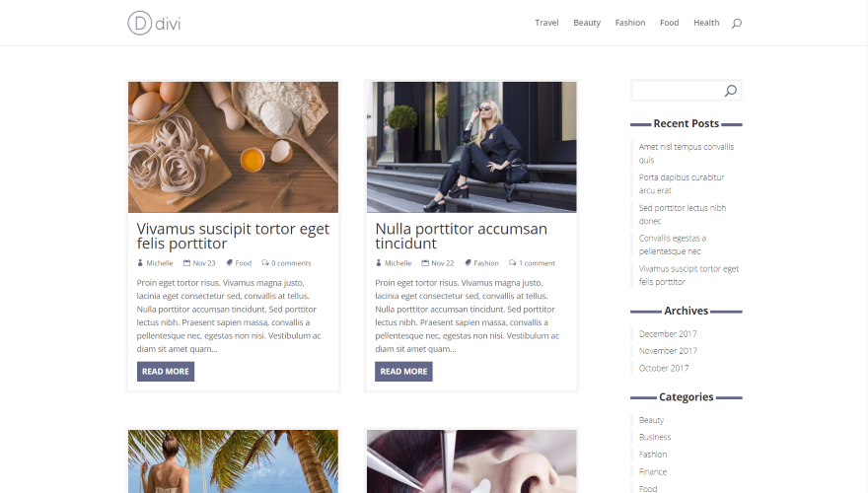Open the pasta and flour post thumbnail

[x=233, y=147]
